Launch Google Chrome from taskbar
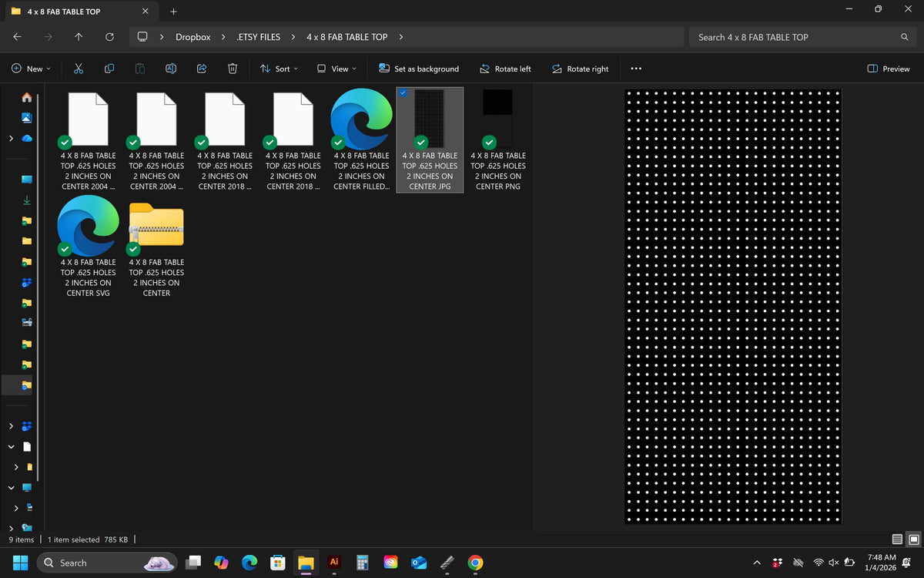 coord(475,563)
